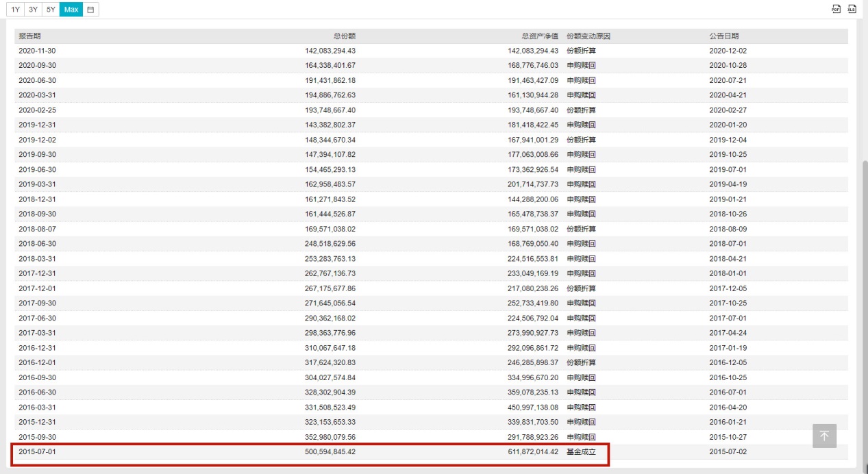This screenshot has width=868, height=474.
Task: Click total shares value 164,338,401.67
Action: (330, 66)
